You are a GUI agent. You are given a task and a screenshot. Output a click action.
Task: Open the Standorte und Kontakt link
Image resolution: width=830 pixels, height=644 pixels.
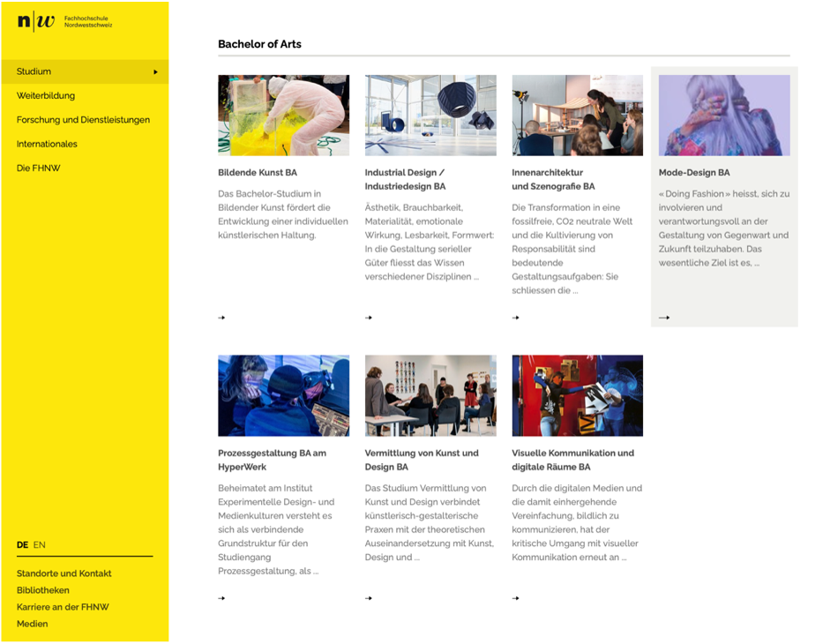64,573
